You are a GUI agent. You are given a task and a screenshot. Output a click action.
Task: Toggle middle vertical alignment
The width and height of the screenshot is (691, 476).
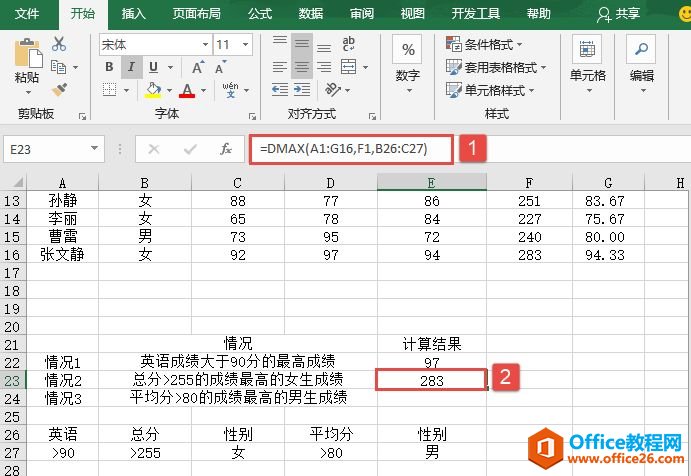point(302,44)
